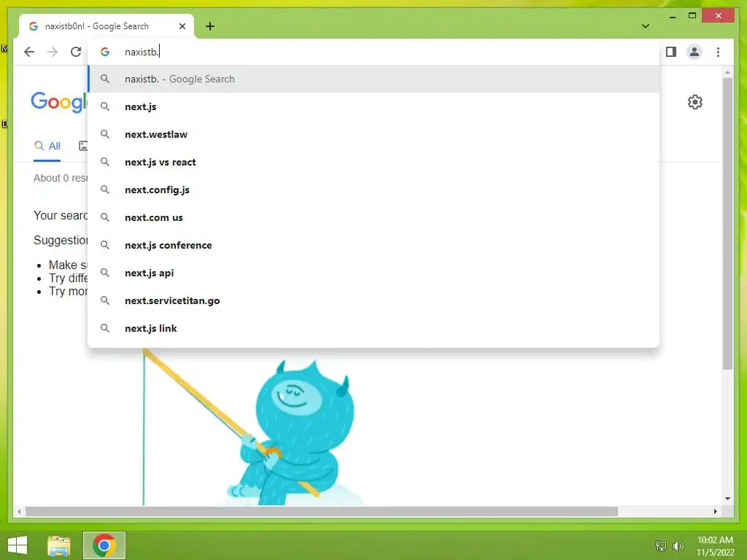Select the 'next.config.js' suggestion

pos(373,190)
